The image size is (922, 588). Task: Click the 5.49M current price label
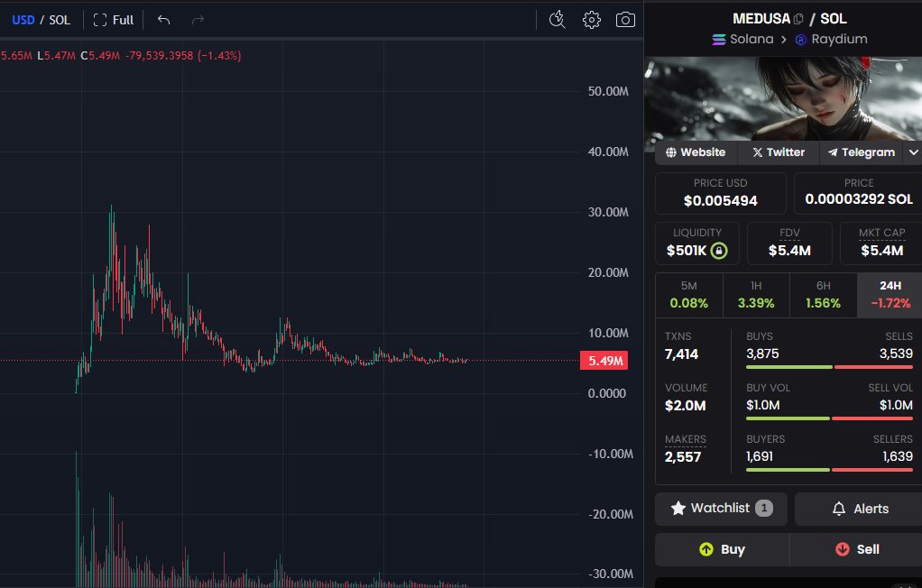[x=604, y=361]
